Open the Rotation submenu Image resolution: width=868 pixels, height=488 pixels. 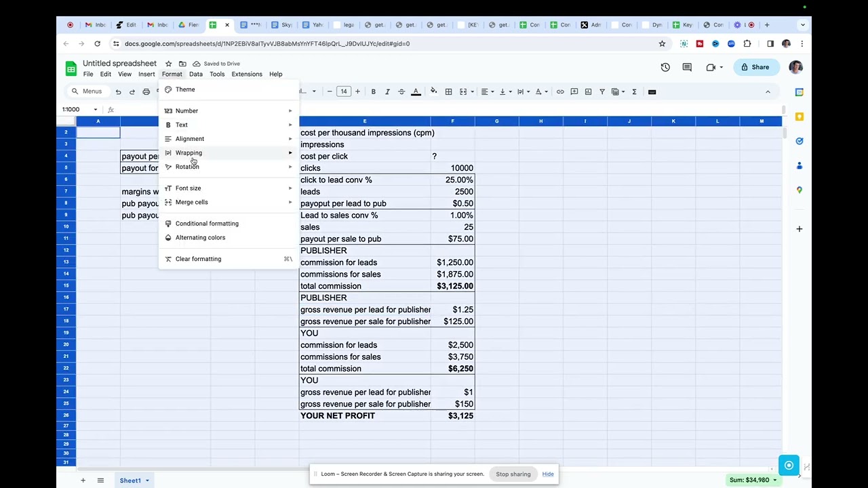point(229,167)
